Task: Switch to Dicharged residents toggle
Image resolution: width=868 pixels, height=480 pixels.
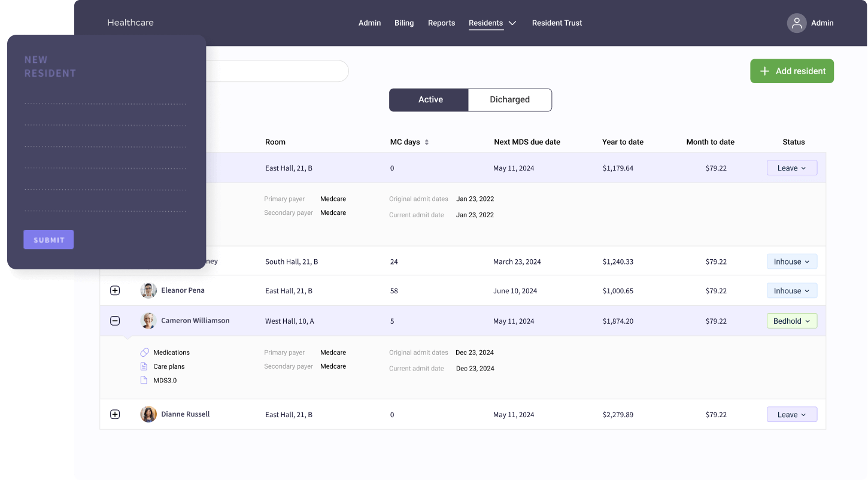Action: [509, 100]
